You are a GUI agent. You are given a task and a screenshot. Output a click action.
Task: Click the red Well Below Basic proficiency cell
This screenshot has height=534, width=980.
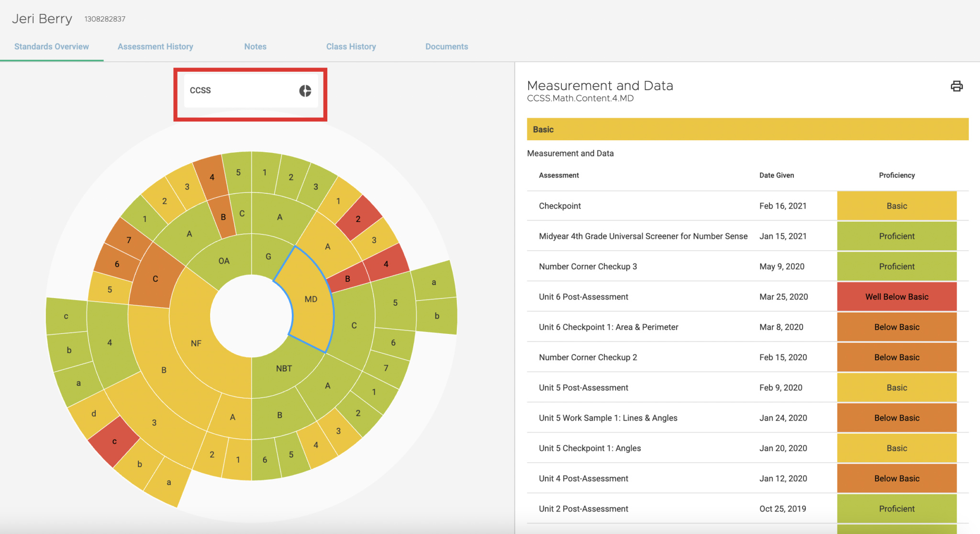click(897, 297)
